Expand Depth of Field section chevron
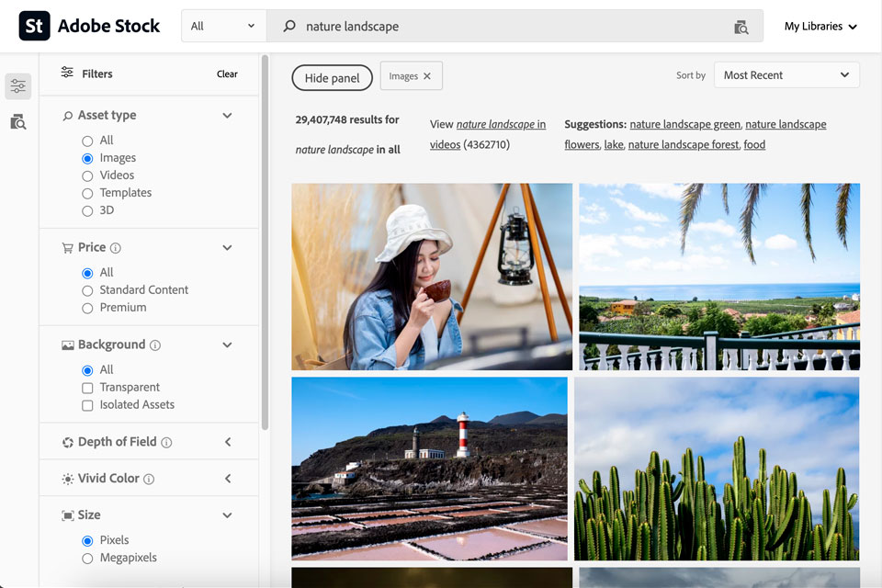The width and height of the screenshot is (882, 588). point(228,442)
